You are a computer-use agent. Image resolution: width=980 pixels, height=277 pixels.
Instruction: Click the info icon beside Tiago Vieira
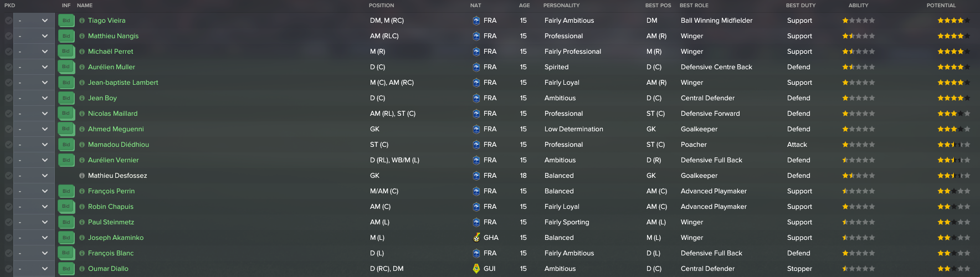pyautogui.click(x=82, y=20)
